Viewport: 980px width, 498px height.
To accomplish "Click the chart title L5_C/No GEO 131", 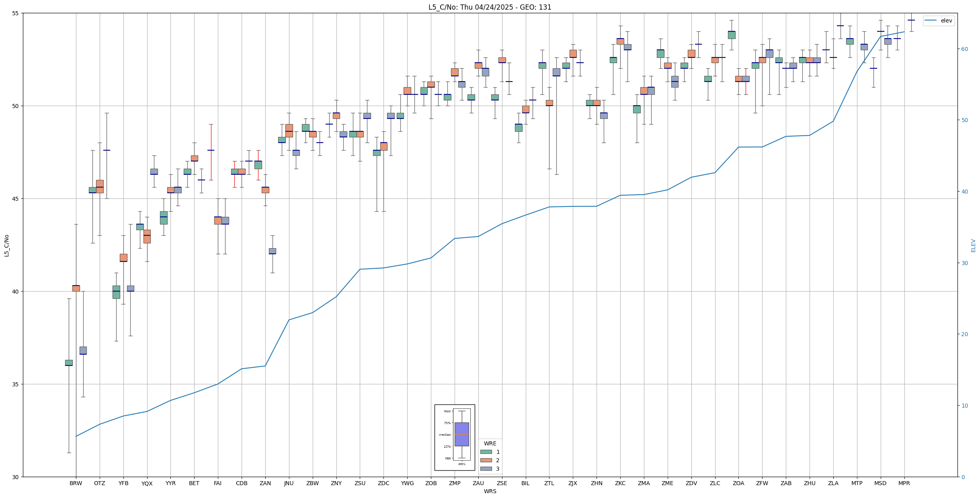I will [x=490, y=7].
